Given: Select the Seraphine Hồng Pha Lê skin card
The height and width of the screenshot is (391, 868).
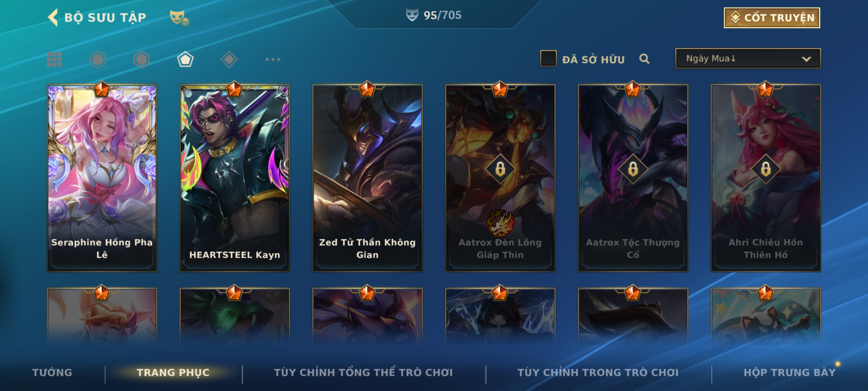Looking at the screenshot, I should pos(102,178).
